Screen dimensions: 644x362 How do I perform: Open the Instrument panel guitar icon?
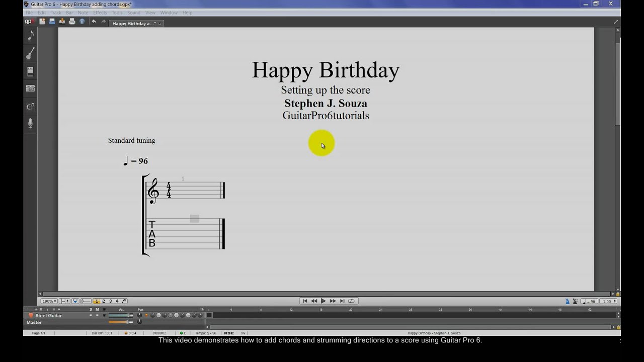[30, 53]
